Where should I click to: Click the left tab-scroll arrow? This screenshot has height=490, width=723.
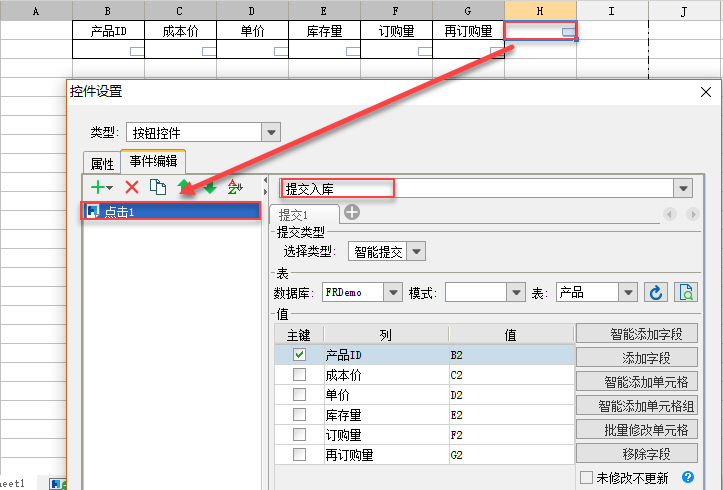670,214
